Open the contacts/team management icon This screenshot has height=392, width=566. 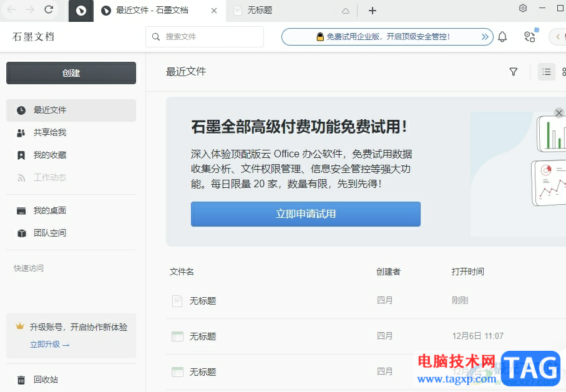(x=530, y=36)
